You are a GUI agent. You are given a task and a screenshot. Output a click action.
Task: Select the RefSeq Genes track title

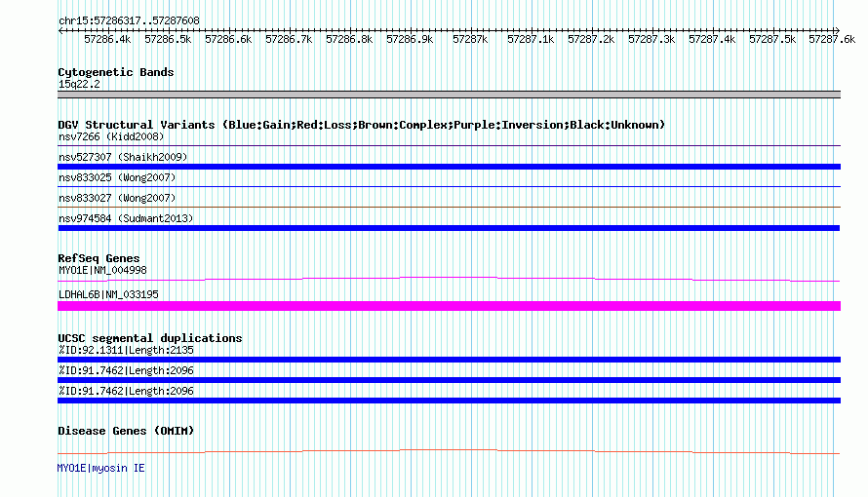(99, 258)
